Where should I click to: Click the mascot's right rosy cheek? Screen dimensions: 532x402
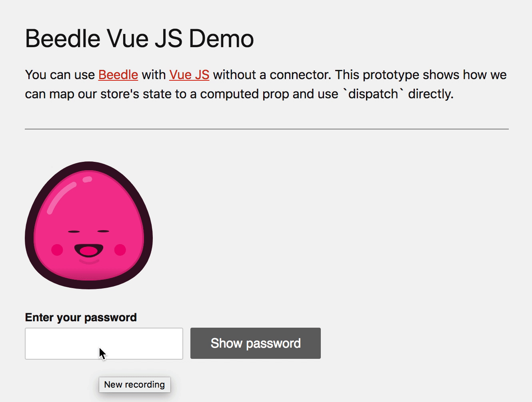click(120, 250)
